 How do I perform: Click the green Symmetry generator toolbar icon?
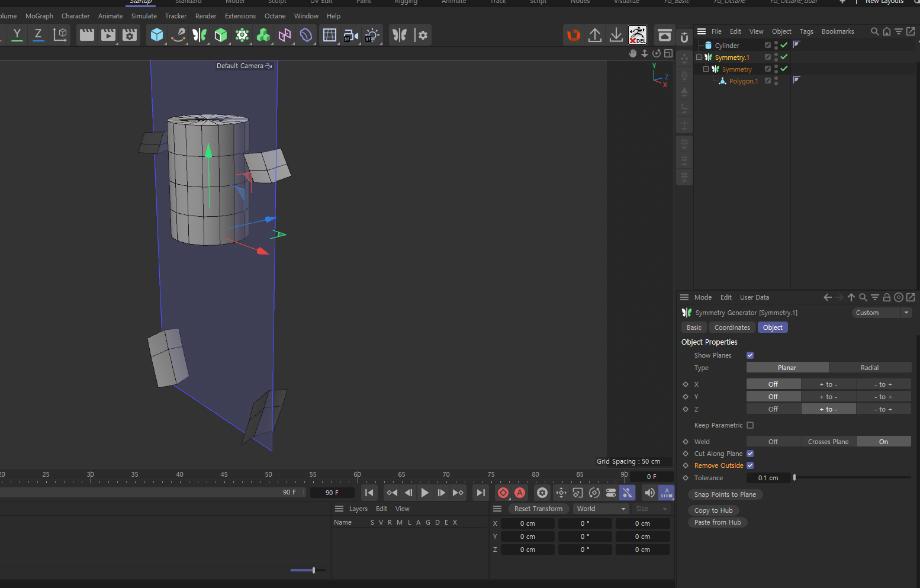(200, 35)
